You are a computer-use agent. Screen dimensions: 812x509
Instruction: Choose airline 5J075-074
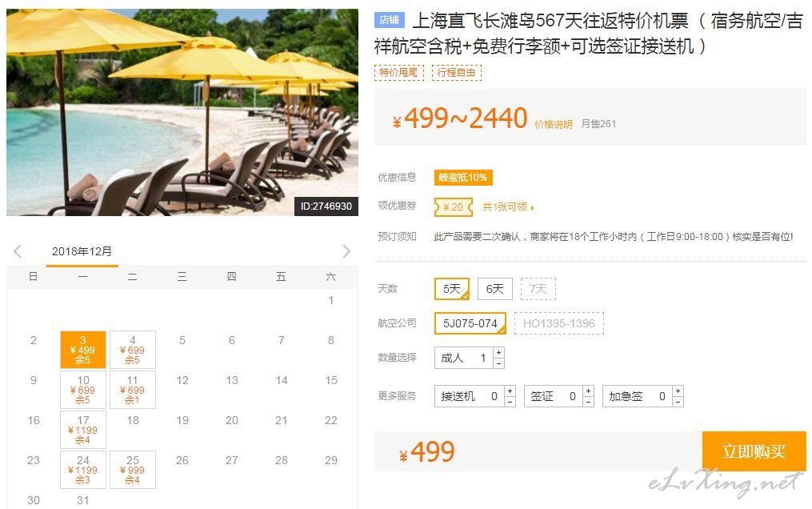(x=470, y=323)
